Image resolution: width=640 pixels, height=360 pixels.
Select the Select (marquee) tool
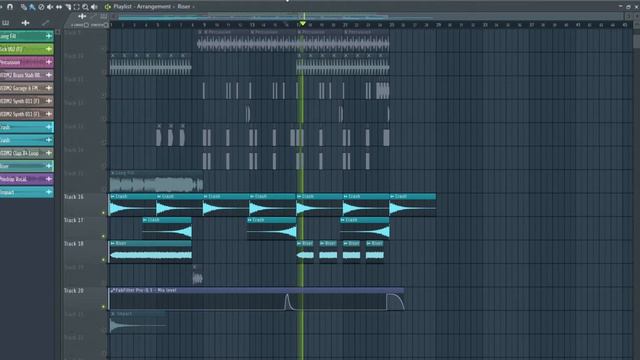(76, 7)
